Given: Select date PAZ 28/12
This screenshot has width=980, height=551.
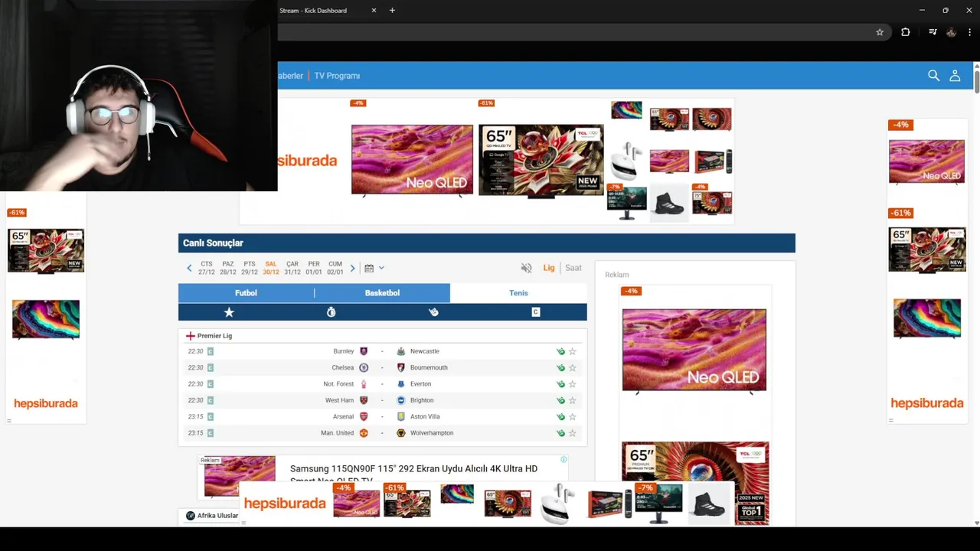Looking at the screenshot, I should (x=228, y=268).
